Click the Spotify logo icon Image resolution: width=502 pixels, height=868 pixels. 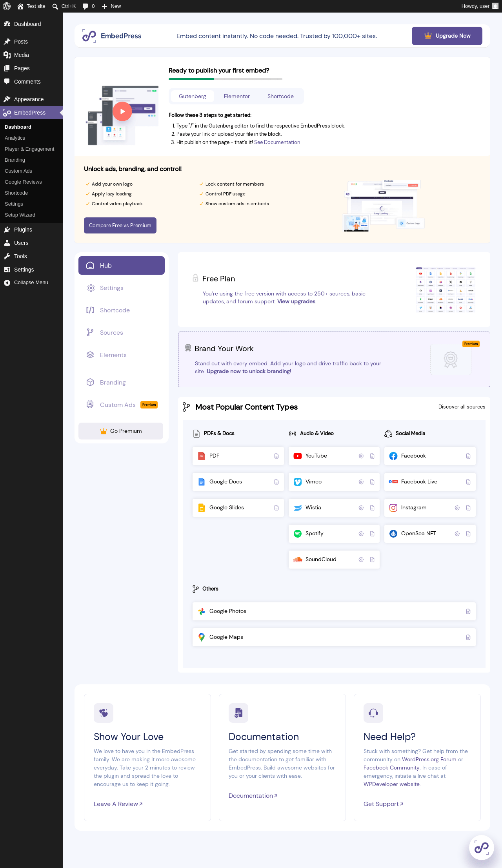tap(298, 534)
